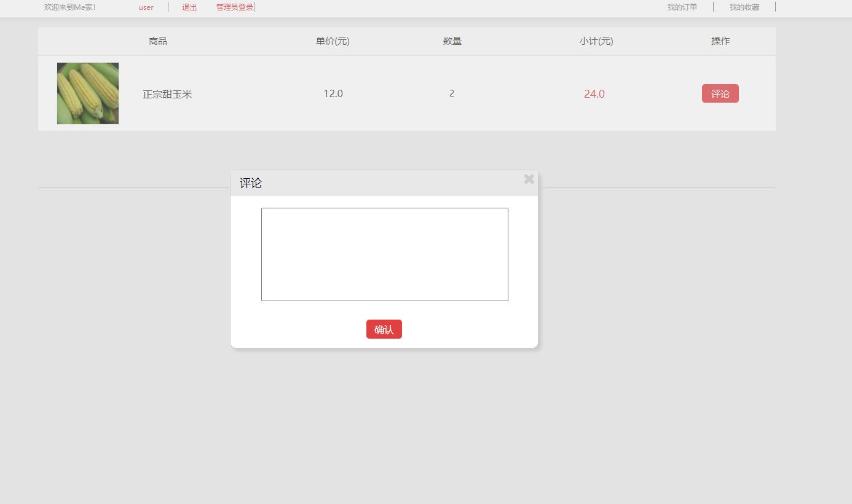
Task: Open the 管理员登录 admin login link
Action: [x=234, y=7]
